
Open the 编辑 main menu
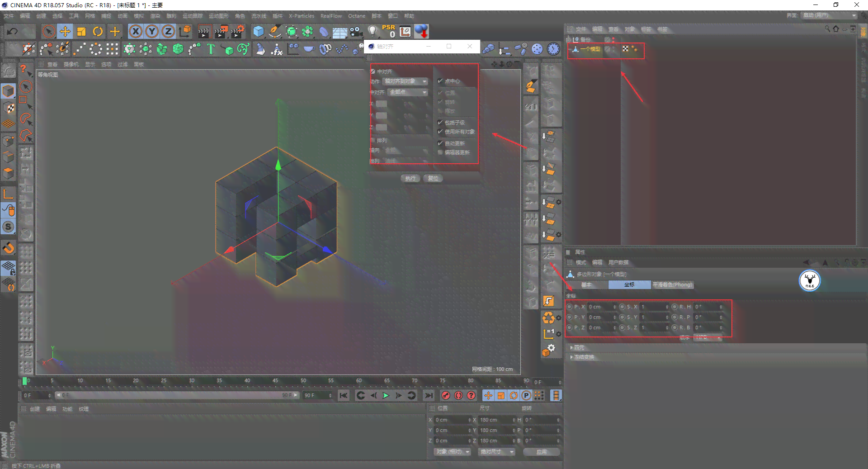tap(25, 16)
